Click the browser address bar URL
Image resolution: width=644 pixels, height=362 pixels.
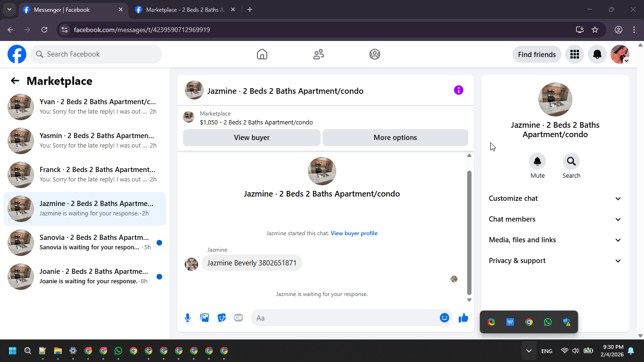coord(142,30)
